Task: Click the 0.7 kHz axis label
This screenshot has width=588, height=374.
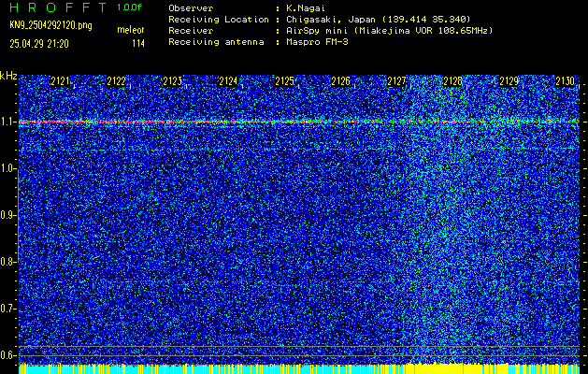Action: [7, 309]
